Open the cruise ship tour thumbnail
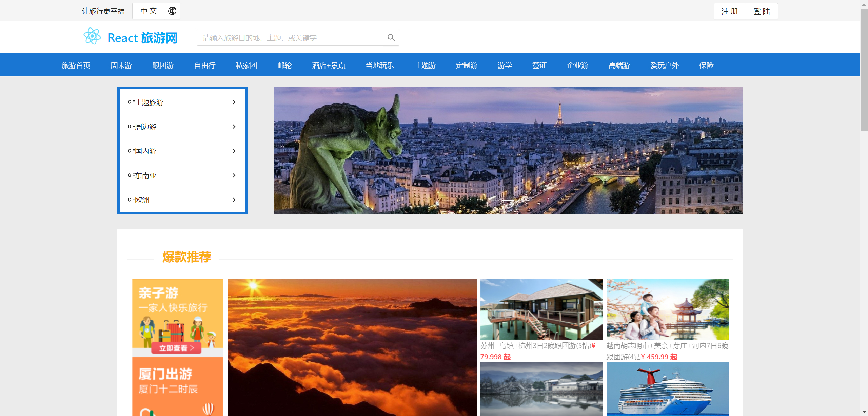Image resolution: width=868 pixels, height=416 pixels. coord(667,389)
